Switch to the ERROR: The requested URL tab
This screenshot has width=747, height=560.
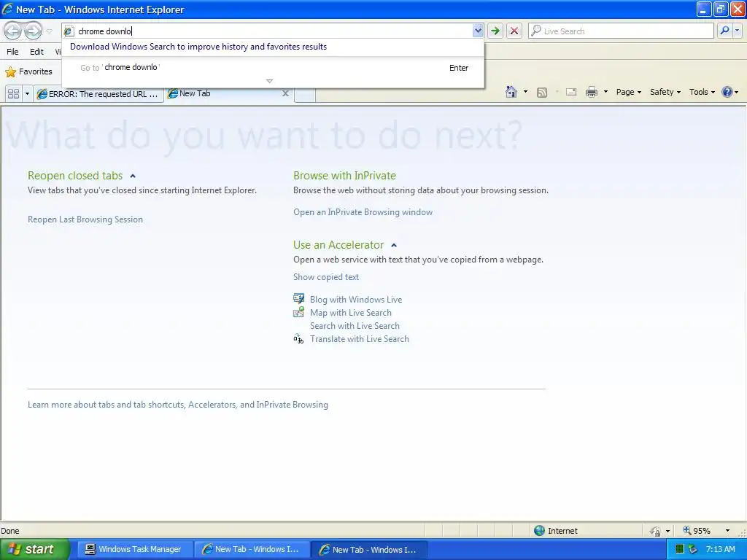coord(98,94)
